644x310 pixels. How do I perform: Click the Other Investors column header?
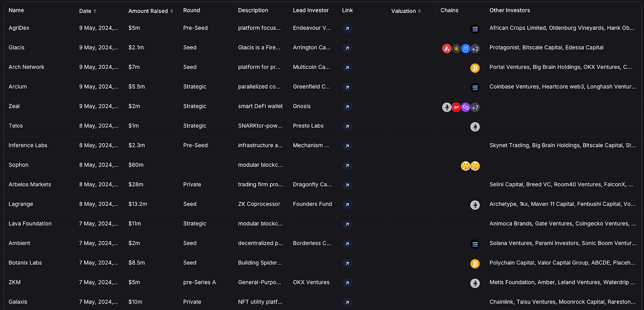coord(510,10)
